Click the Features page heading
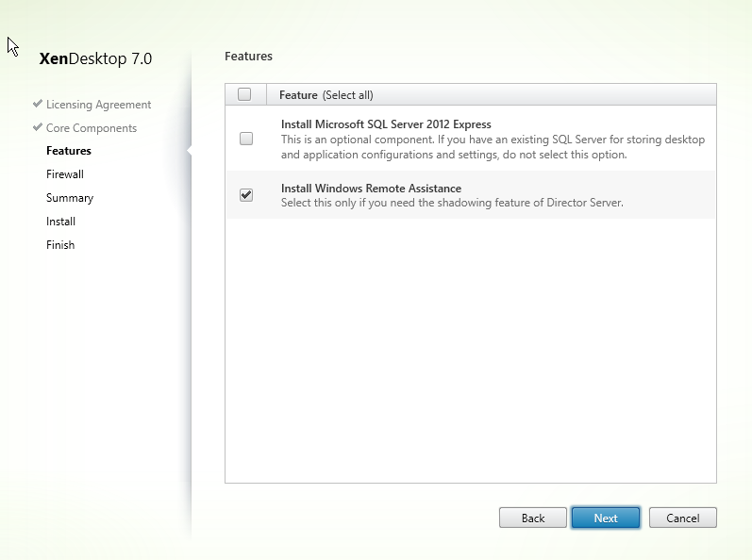The width and height of the screenshot is (752, 560). [248, 56]
